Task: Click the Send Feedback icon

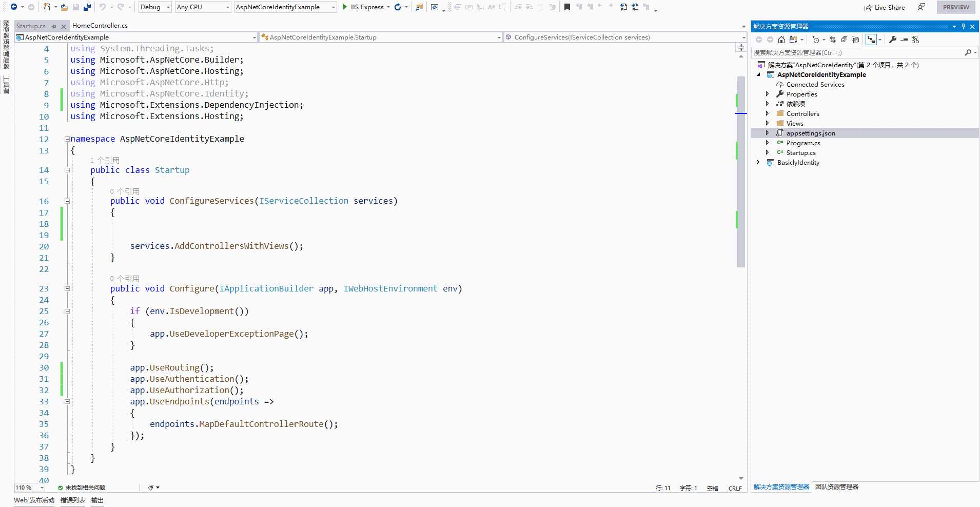Action: (x=922, y=7)
